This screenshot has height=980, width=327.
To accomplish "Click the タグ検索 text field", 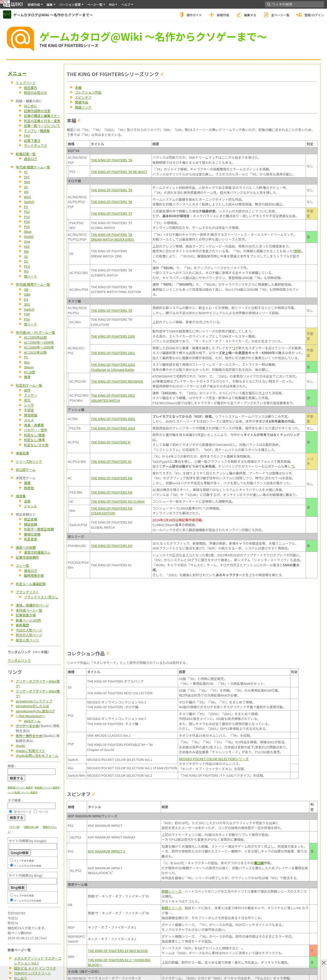I will (x=32, y=806).
